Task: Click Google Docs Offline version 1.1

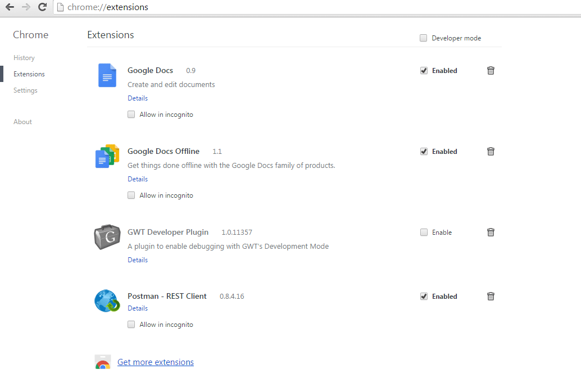Action: coord(217,151)
